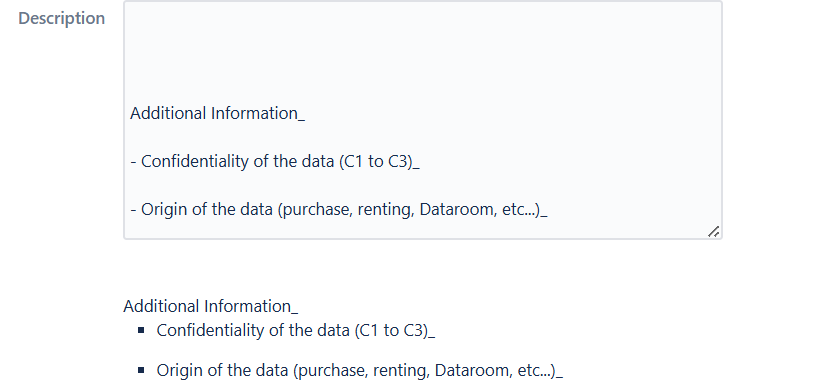The height and width of the screenshot is (390, 834).
Task: Click the word 'purchase' inside the textarea
Action: 315,210
